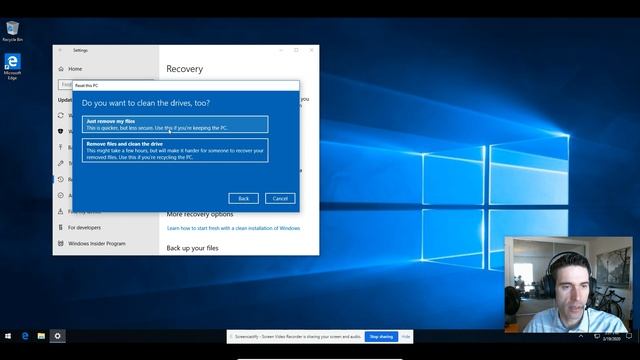Click the Windows Update sidebar icon

[x=61, y=116]
